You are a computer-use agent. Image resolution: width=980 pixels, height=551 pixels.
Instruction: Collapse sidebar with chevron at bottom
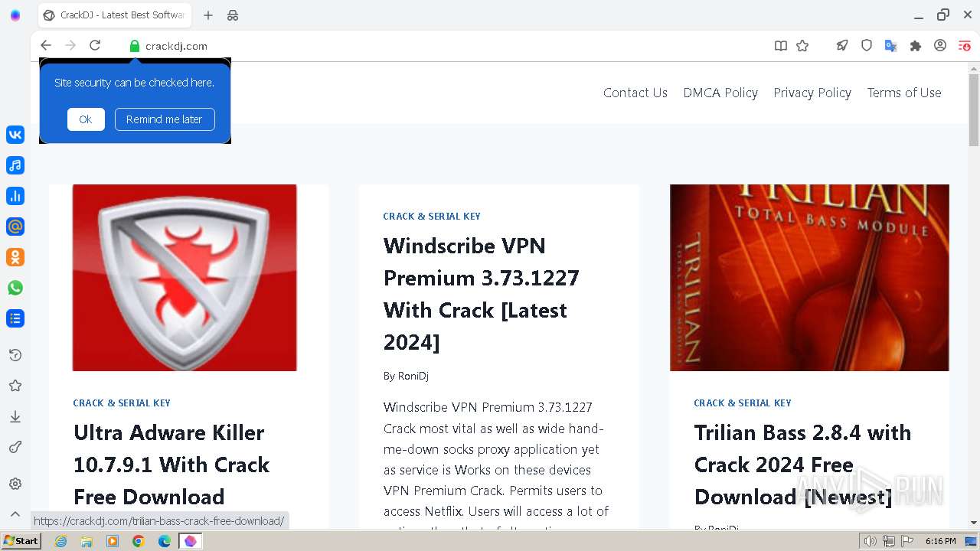15,514
